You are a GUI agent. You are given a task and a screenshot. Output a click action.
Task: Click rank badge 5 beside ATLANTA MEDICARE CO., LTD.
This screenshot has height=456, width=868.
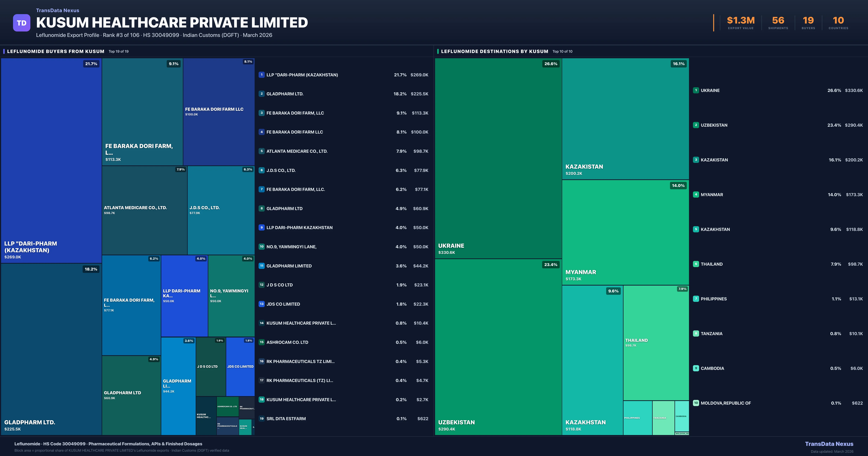pos(261,151)
